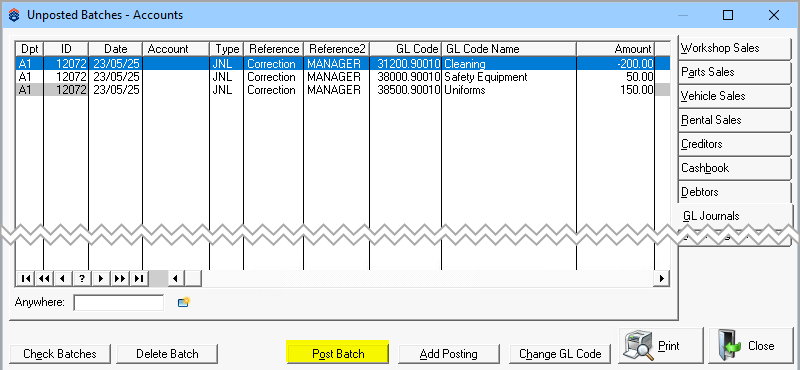Sort by the Dpt column header
Screen dimensions: 800x370
point(30,49)
